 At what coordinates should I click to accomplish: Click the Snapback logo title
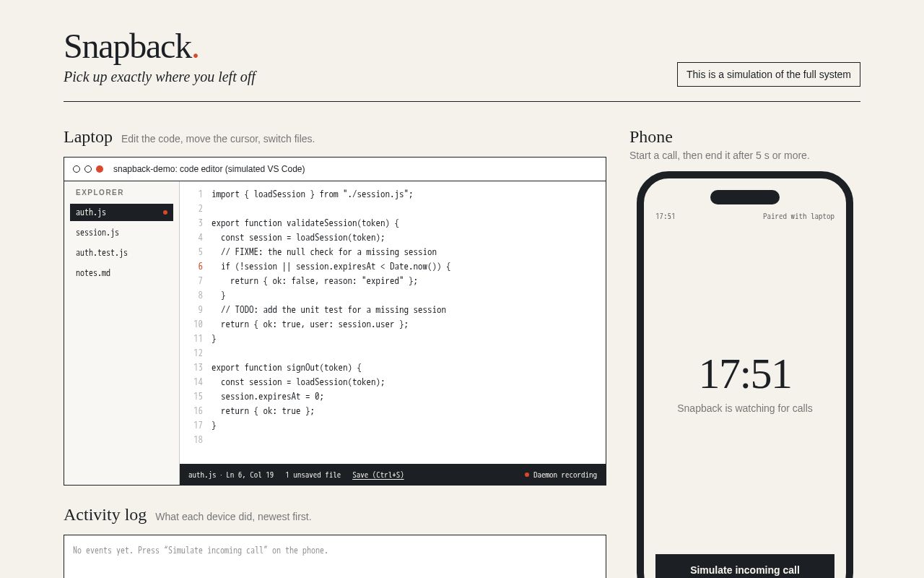click(131, 46)
